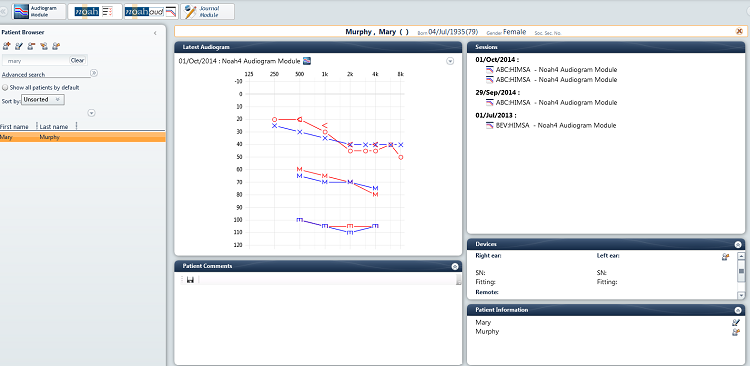Click the edit patient pencil icon in Patient Browser
The image size is (750, 366).
pos(19,46)
